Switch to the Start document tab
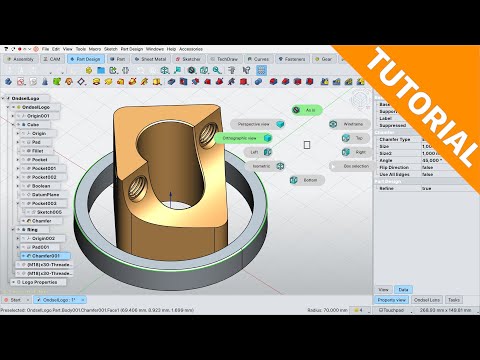The height and width of the screenshot is (360, 480). pos(16,300)
